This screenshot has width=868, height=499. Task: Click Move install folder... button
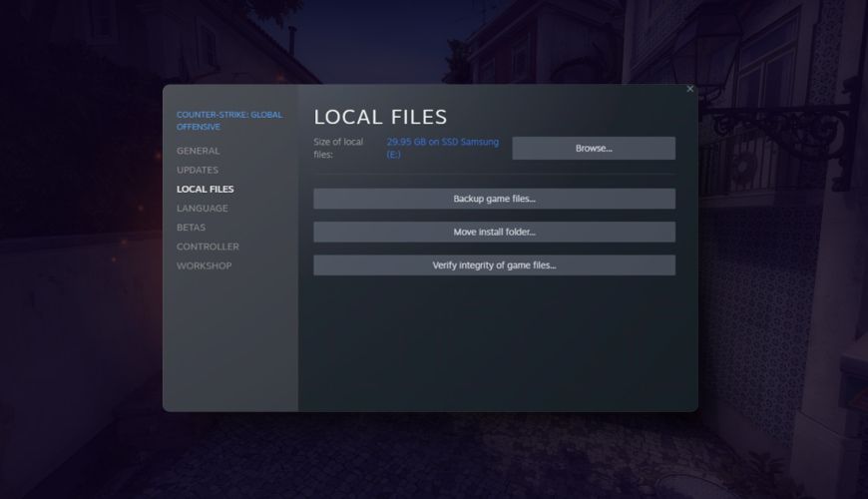[494, 233]
